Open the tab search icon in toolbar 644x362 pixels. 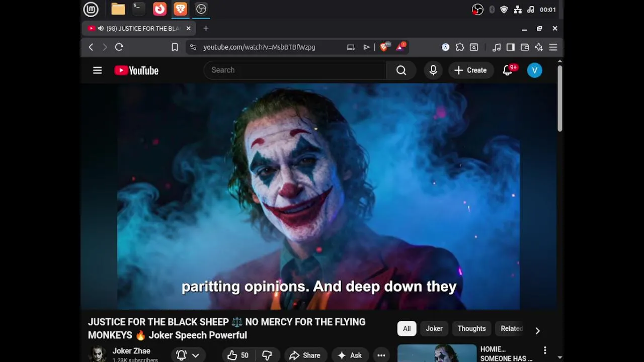[474, 47]
